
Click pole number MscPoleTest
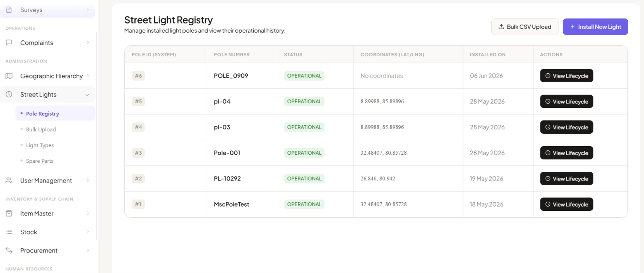coord(231,204)
